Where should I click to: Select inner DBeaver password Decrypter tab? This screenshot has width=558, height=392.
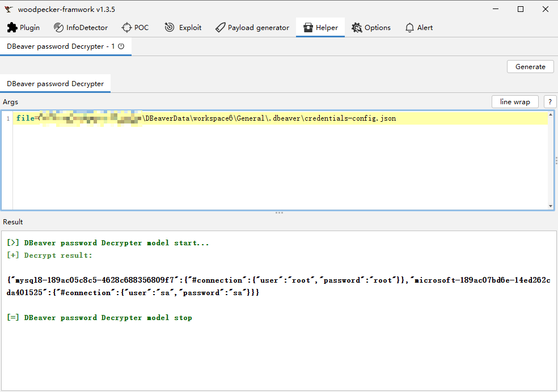pos(55,83)
